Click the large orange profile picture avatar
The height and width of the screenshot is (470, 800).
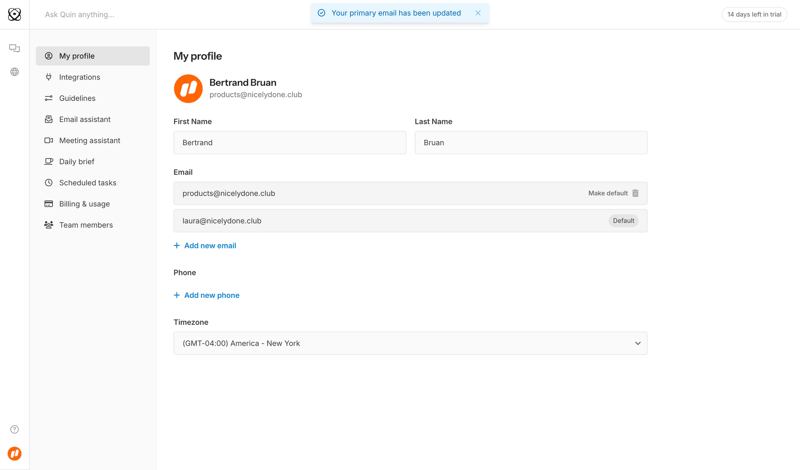tap(188, 88)
